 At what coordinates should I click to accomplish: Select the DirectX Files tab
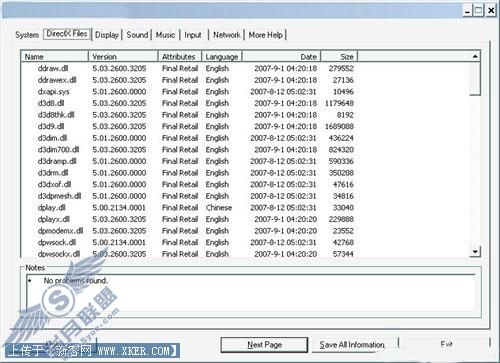pos(67,34)
